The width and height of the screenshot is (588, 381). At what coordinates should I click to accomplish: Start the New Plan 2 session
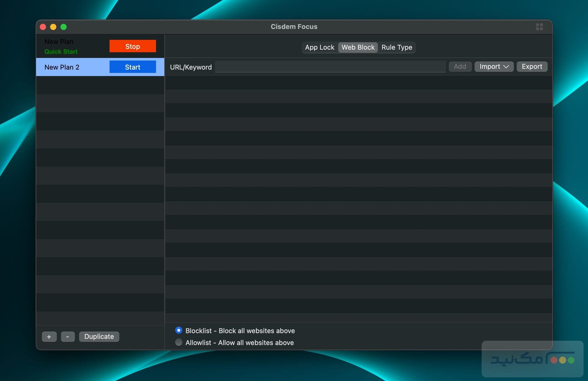(x=133, y=67)
